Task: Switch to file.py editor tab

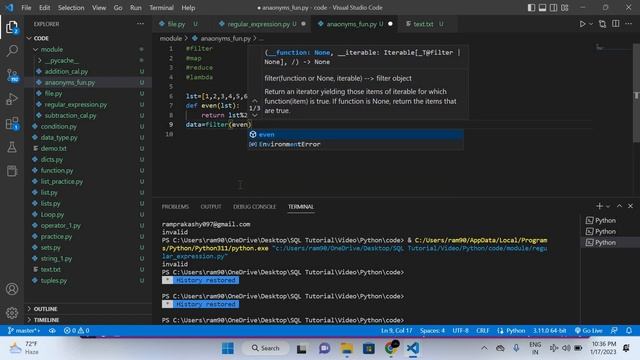Action: coord(176,24)
